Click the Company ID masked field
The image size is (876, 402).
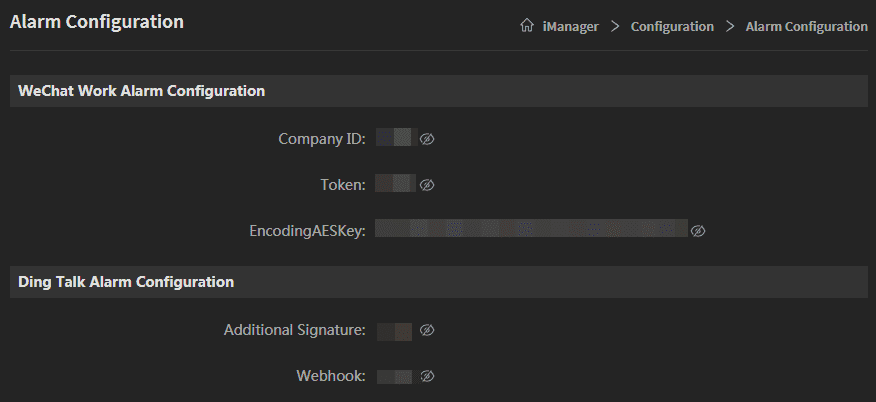[x=395, y=138]
